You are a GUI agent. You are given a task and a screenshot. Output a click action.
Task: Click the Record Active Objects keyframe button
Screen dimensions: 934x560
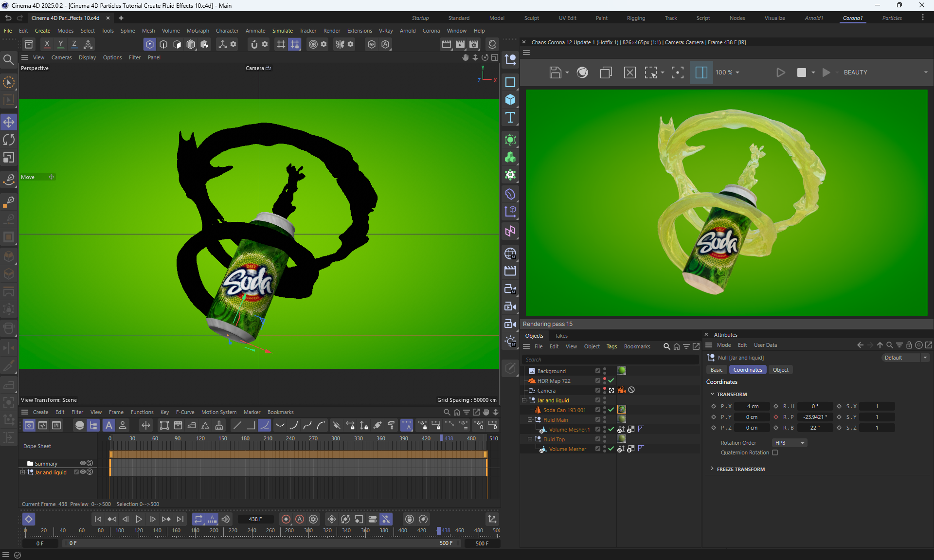(x=286, y=519)
